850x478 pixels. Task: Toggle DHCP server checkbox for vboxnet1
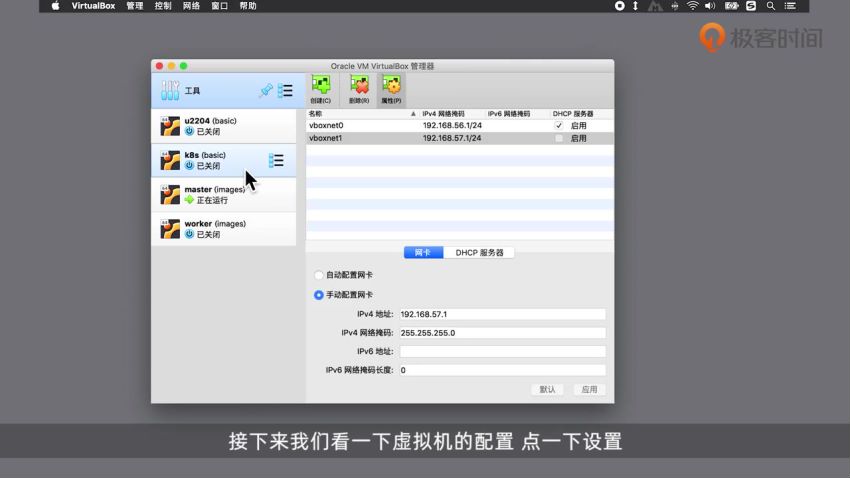[559, 138]
